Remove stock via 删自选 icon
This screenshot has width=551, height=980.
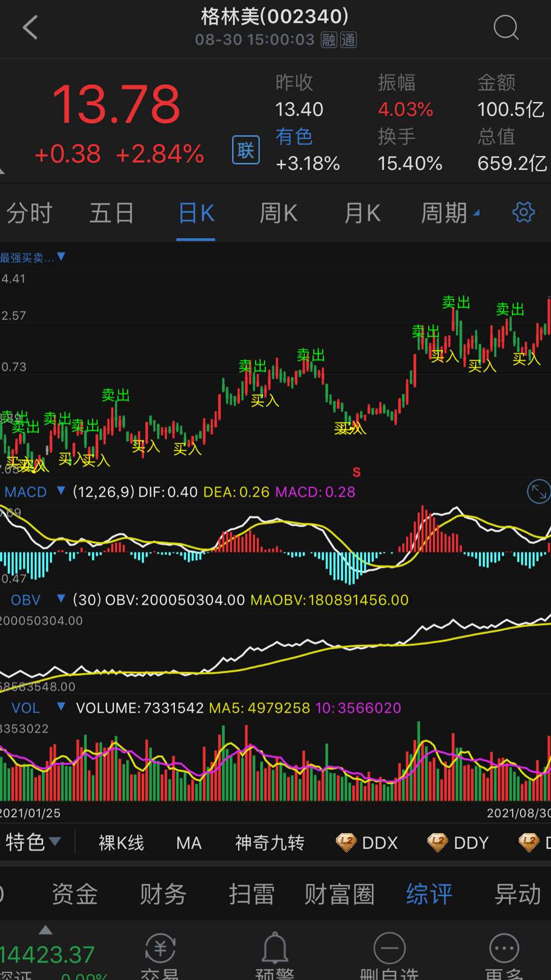tap(389, 955)
